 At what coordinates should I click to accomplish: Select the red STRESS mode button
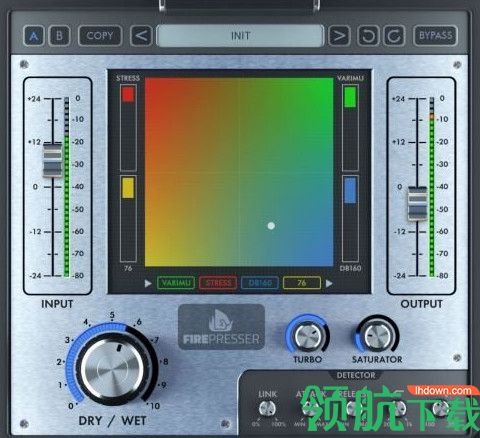(218, 283)
